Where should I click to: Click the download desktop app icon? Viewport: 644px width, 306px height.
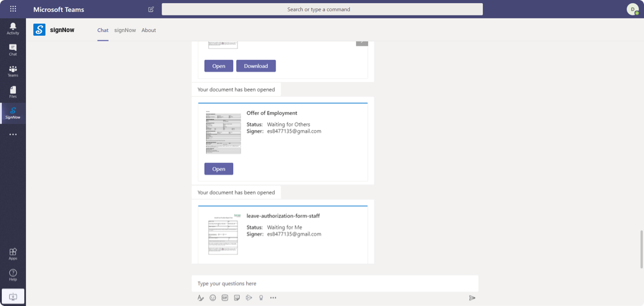click(13, 296)
